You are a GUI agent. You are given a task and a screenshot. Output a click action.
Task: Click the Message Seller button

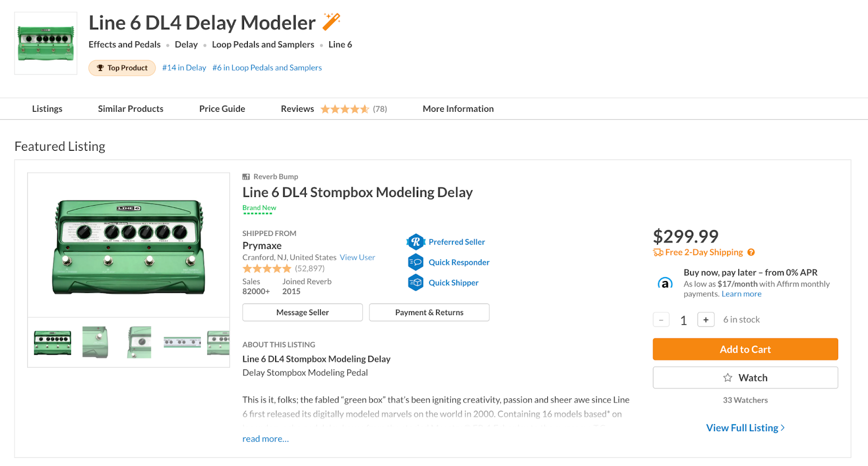tap(302, 312)
